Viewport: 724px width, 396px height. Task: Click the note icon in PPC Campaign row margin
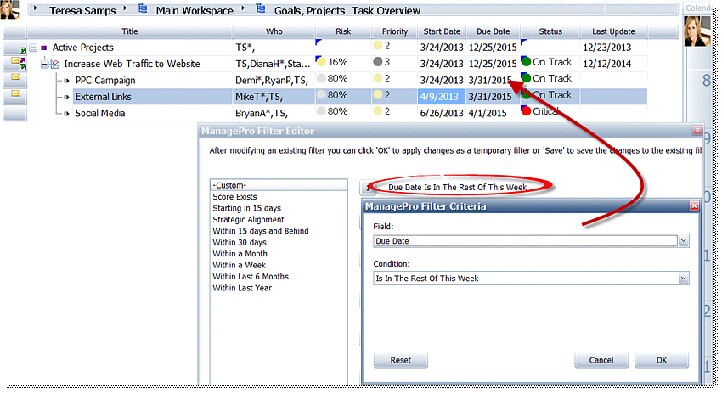point(15,77)
